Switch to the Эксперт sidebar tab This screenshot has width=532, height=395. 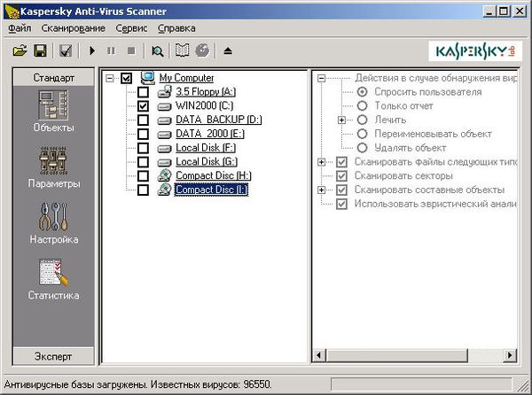(53, 356)
